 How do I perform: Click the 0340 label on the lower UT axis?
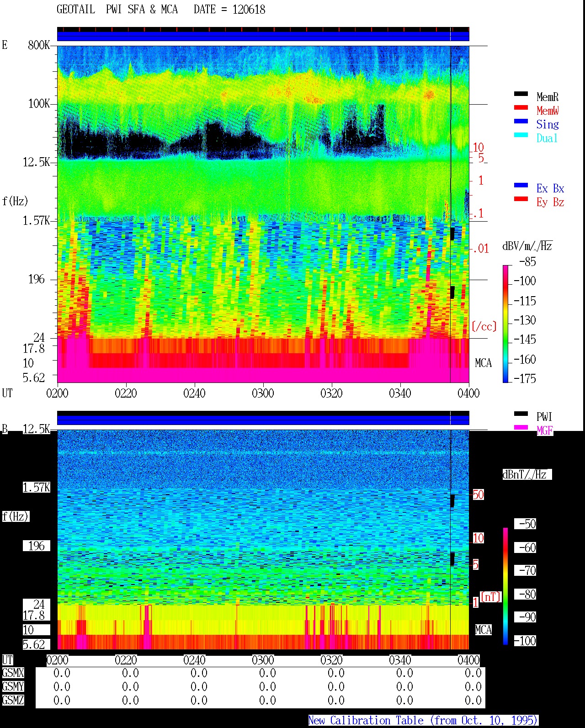point(400,660)
